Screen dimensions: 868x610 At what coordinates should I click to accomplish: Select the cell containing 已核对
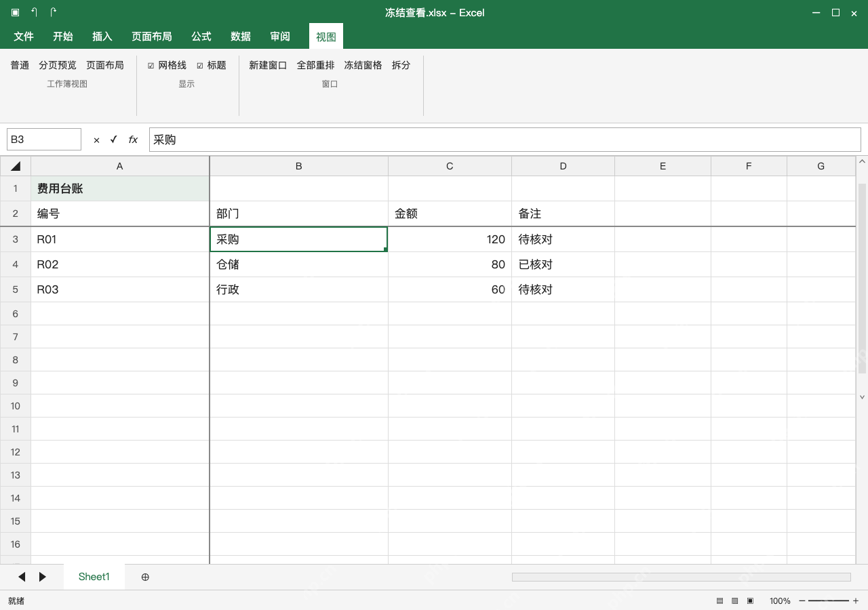[563, 264]
